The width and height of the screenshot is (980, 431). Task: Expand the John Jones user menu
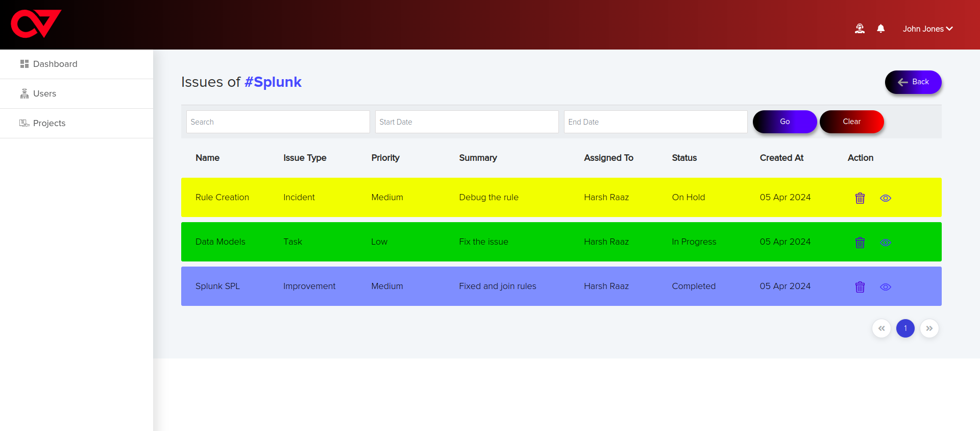(927, 29)
